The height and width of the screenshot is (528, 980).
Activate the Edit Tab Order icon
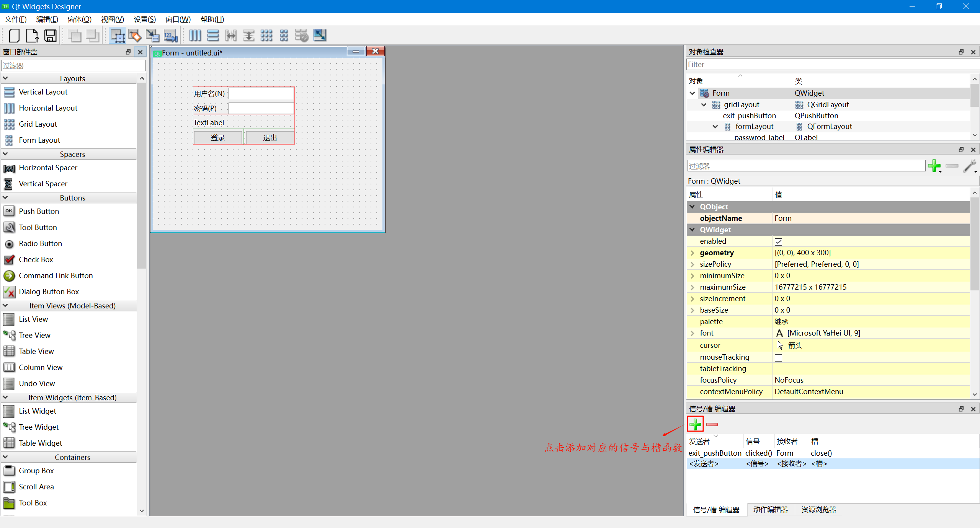pyautogui.click(x=170, y=36)
